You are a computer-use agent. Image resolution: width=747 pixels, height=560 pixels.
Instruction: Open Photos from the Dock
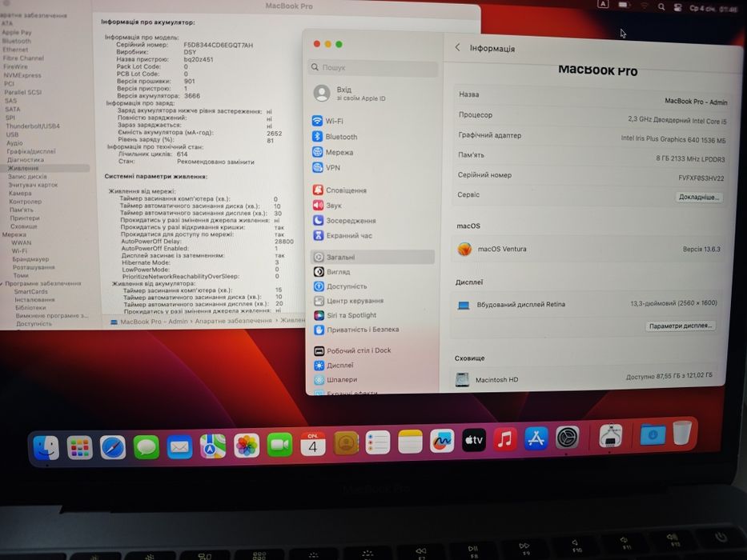coord(247,446)
